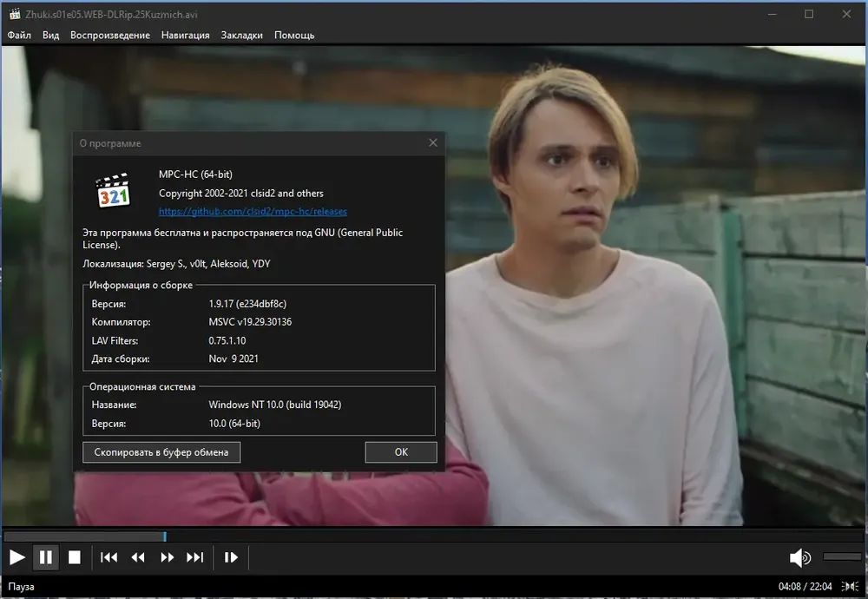Open the Закладки menu

242,35
